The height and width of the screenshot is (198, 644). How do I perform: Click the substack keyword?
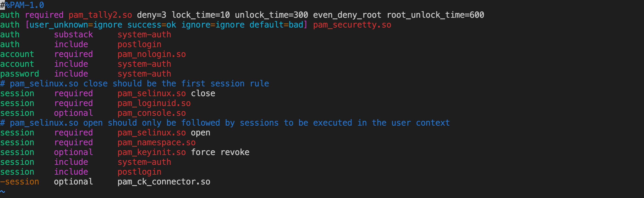coord(74,35)
